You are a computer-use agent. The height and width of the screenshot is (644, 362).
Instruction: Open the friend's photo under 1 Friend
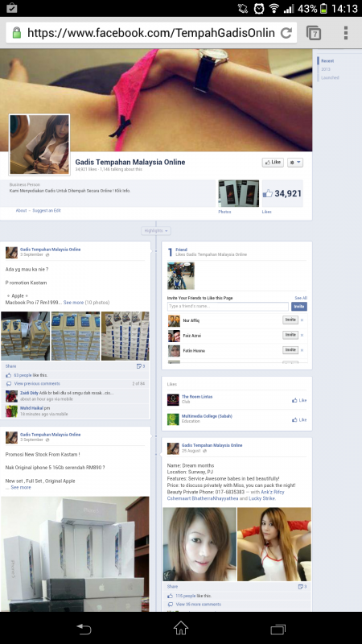[x=181, y=276]
